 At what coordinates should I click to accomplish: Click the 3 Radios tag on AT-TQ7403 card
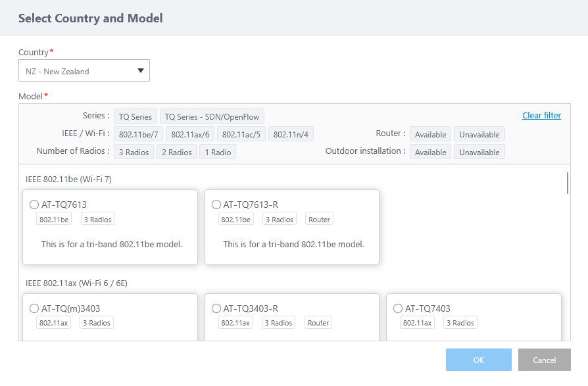tap(460, 323)
